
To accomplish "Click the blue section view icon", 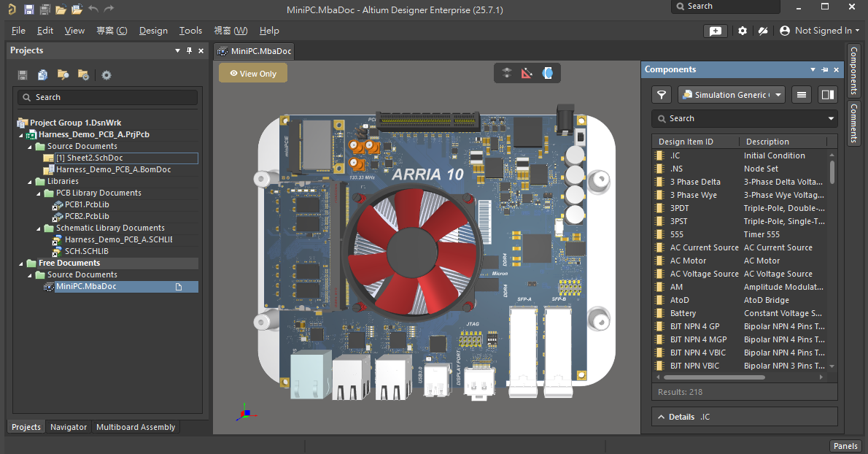I will [x=548, y=73].
